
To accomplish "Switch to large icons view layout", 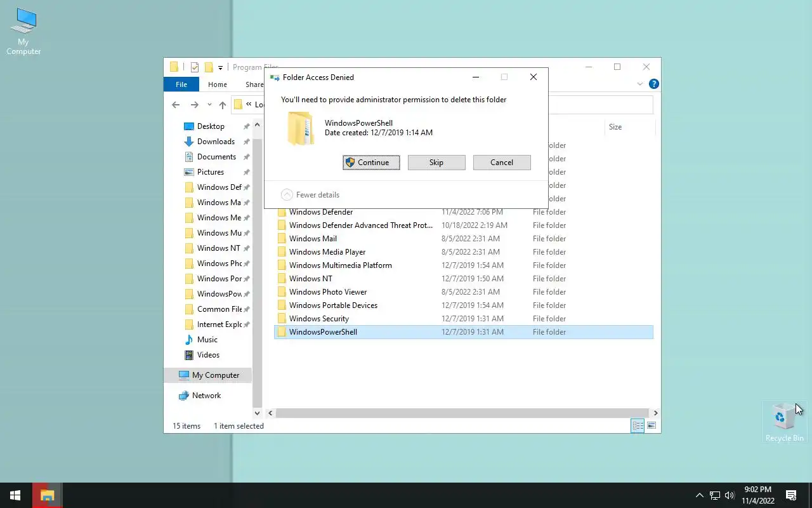I will coord(652,426).
